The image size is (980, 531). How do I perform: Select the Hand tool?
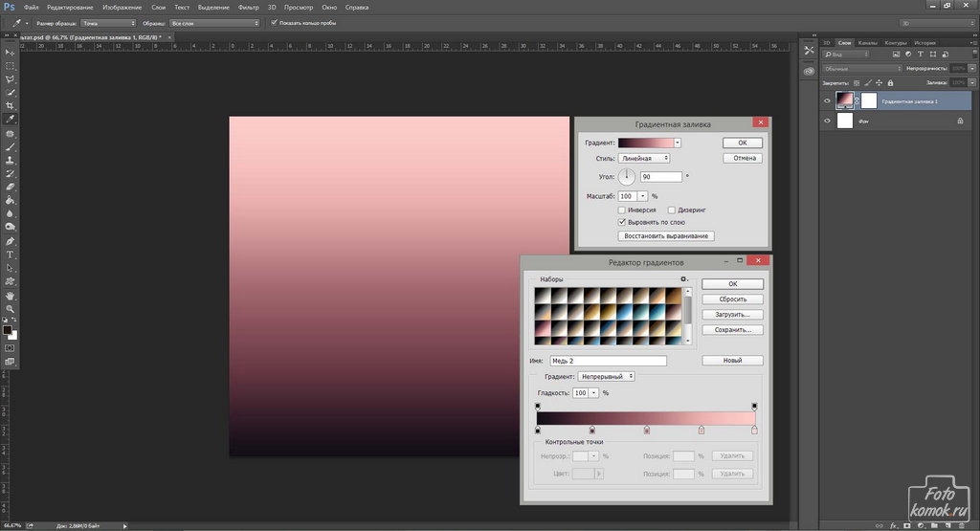pyautogui.click(x=11, y=296)
